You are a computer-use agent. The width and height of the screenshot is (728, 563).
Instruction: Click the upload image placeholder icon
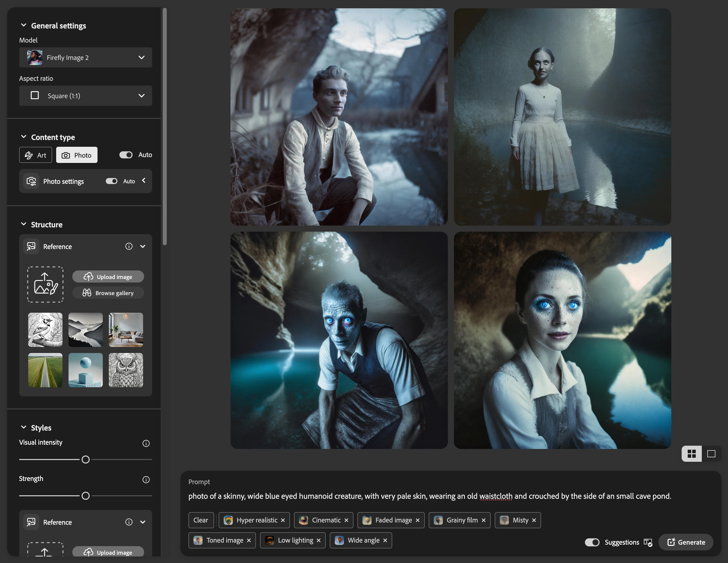click(45, 284)
